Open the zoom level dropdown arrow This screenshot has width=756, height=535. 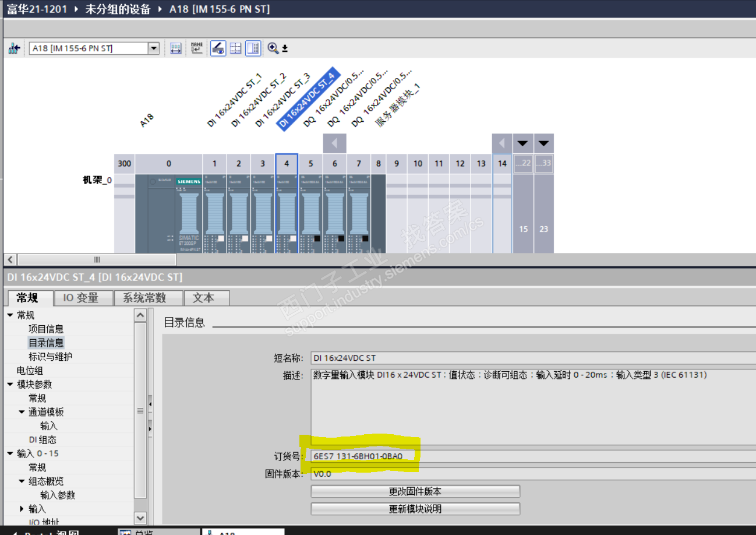click(285, 49)
